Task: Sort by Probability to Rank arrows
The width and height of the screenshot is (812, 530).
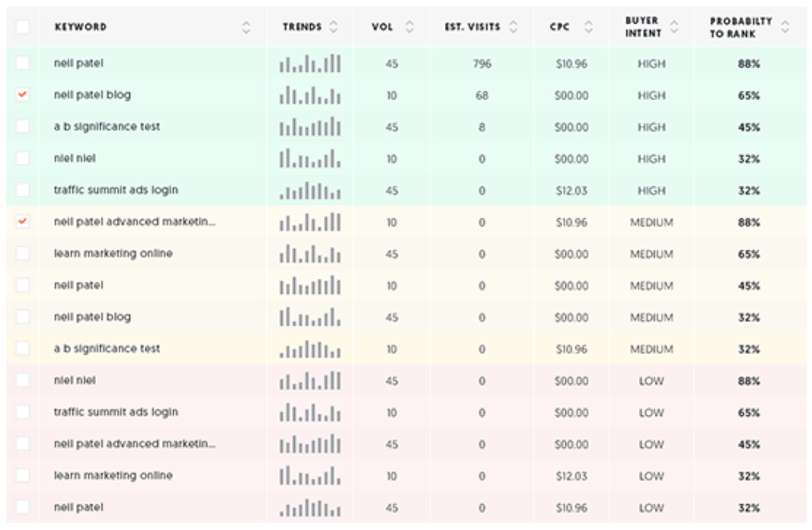Action: [785, 27]
